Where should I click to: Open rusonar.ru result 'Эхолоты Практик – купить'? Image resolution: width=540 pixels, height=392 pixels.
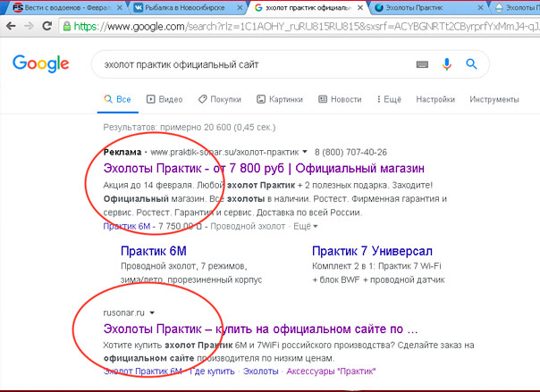(x=260, y=329)
